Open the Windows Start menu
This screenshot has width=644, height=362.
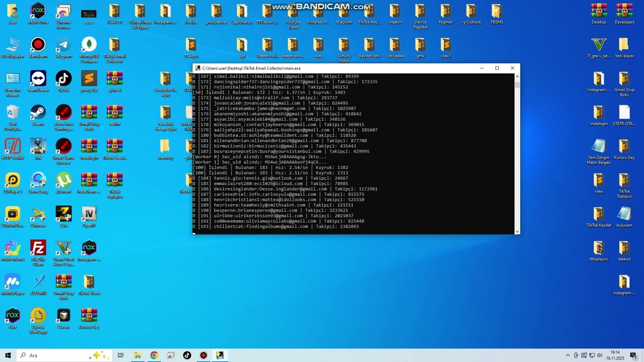pos(8,355)
